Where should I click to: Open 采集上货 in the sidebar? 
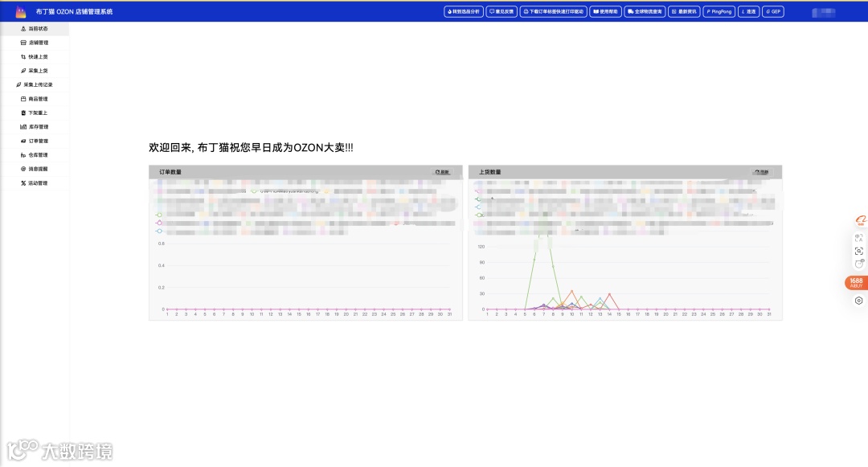coord(35,71)
